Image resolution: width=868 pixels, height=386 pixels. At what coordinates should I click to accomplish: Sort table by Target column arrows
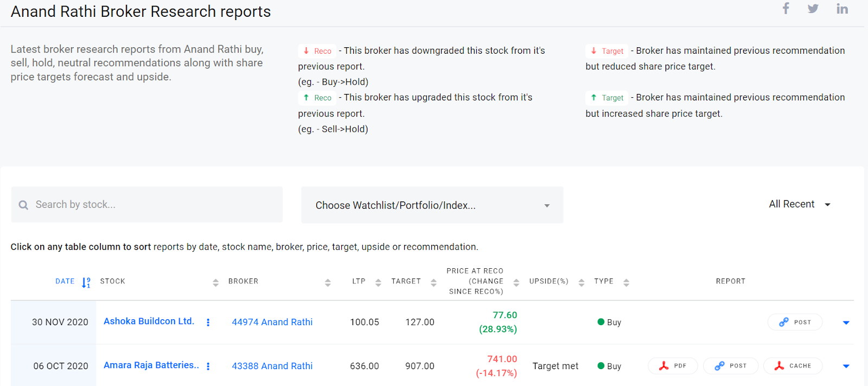(433, 282)
